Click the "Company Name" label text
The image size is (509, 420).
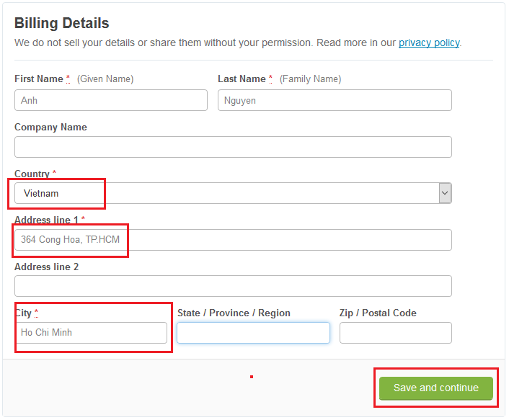pos(50,127)
